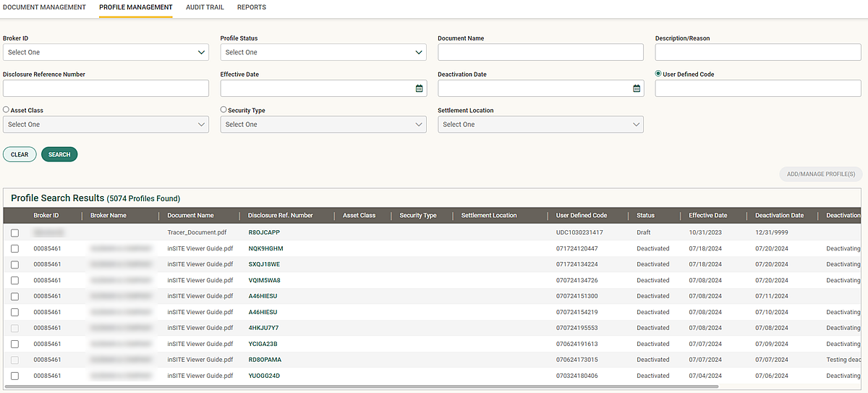Open disclosure reference 4HKJU7Y7
The width and height of the screenshot is (868, 393).
pos(263,329)
